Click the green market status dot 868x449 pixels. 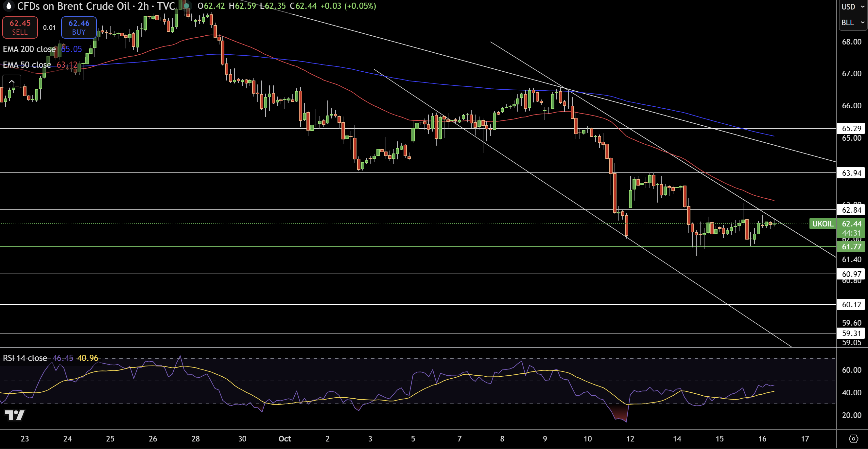tap(186, 6)
